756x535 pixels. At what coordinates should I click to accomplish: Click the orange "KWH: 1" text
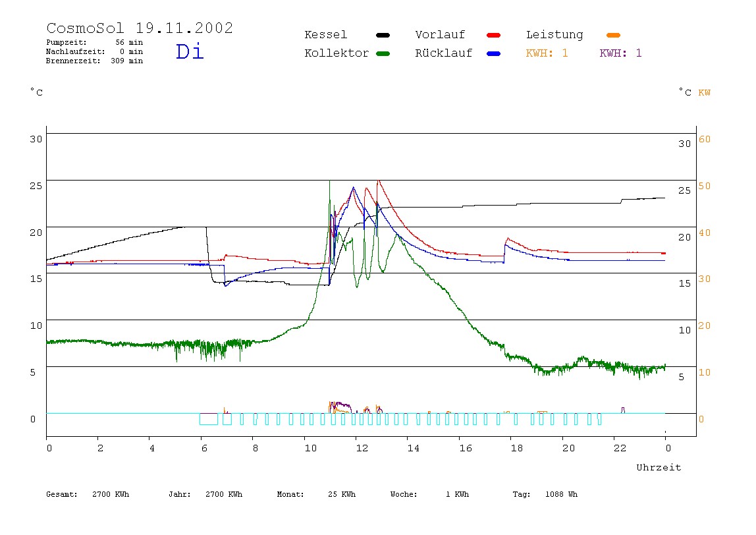547,53
